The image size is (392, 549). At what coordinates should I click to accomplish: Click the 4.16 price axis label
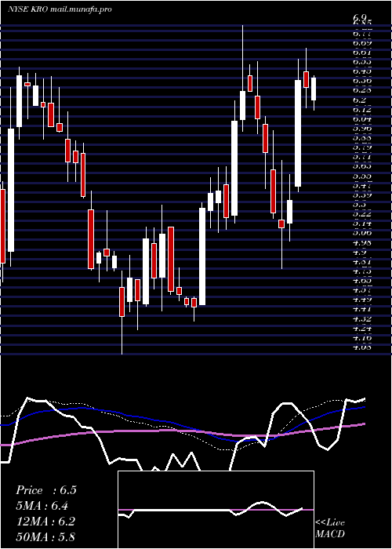coord(361,337)
